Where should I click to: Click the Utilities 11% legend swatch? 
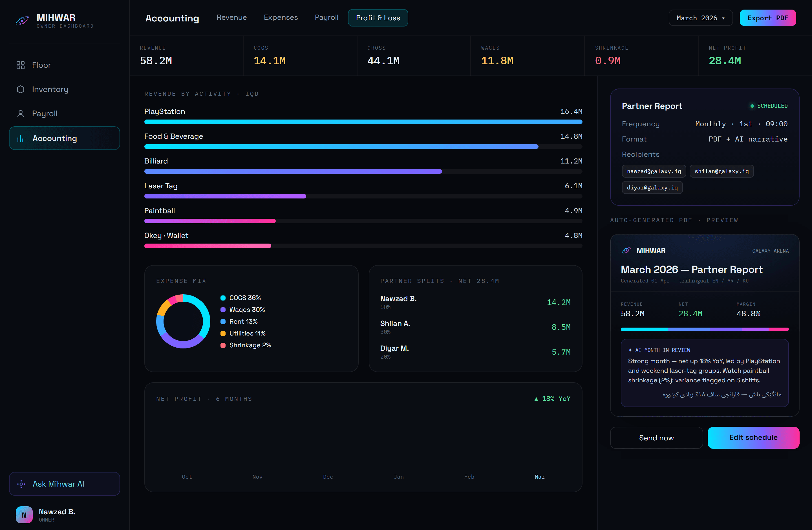pos(223,334)
